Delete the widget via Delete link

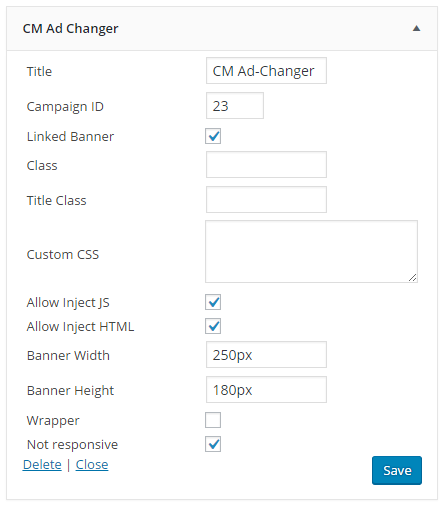pyautogui.click(x=42, y=465)
